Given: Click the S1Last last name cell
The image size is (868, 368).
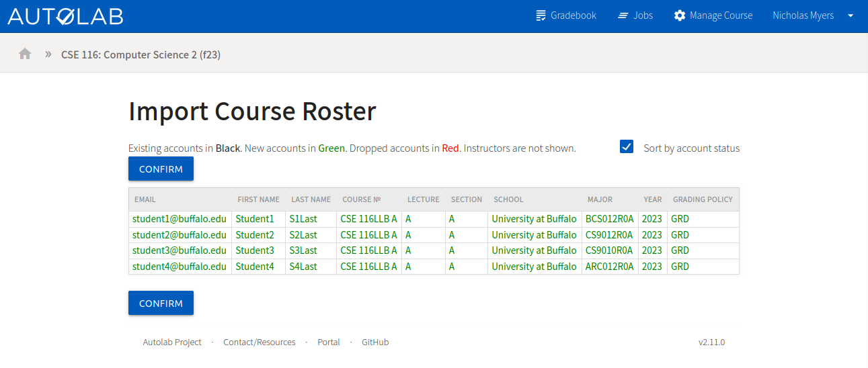Looking at the screenshot, I should (x=311, y=219).
